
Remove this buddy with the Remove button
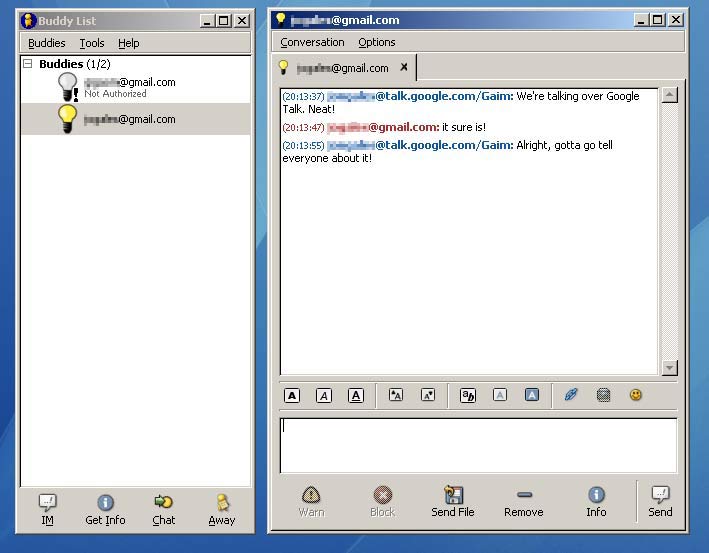(524, 501)
